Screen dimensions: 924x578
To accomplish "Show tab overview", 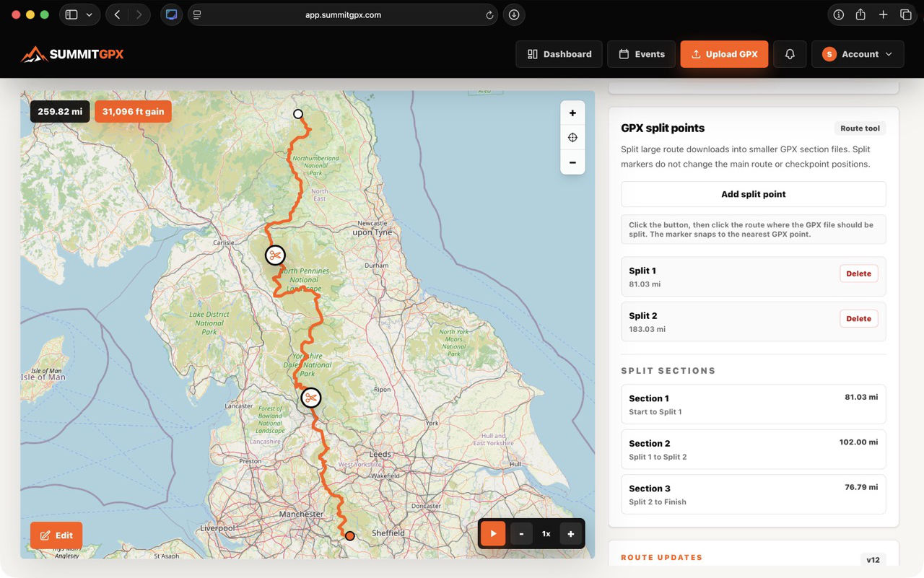I will click(905, 14).
